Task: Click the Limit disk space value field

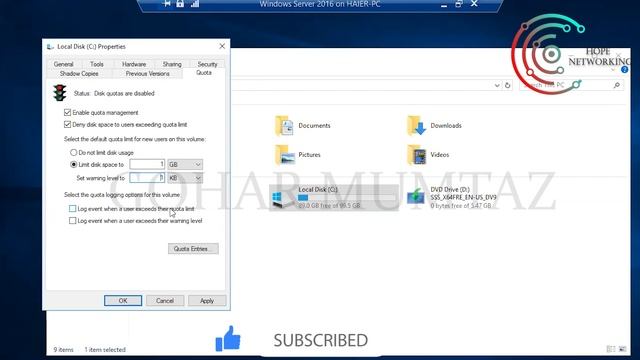Action: 147,164
